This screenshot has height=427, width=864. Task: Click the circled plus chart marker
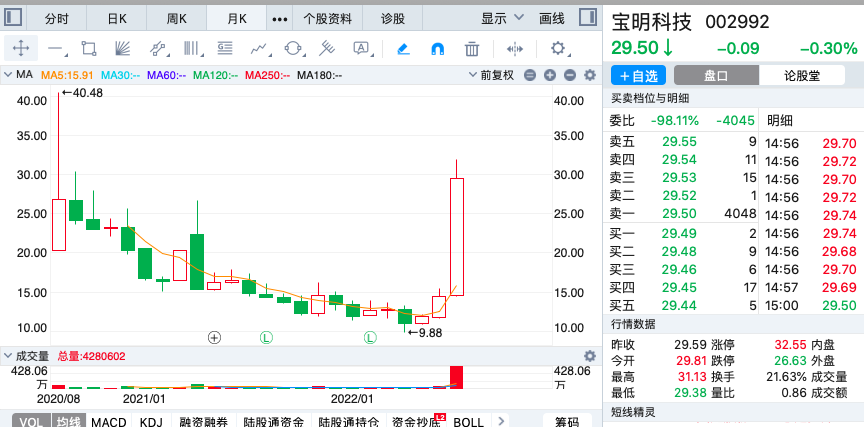click(214, 337)
